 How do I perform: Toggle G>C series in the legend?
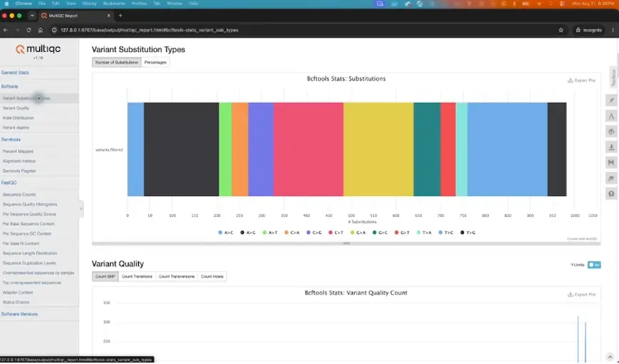[x=380, y=232]
